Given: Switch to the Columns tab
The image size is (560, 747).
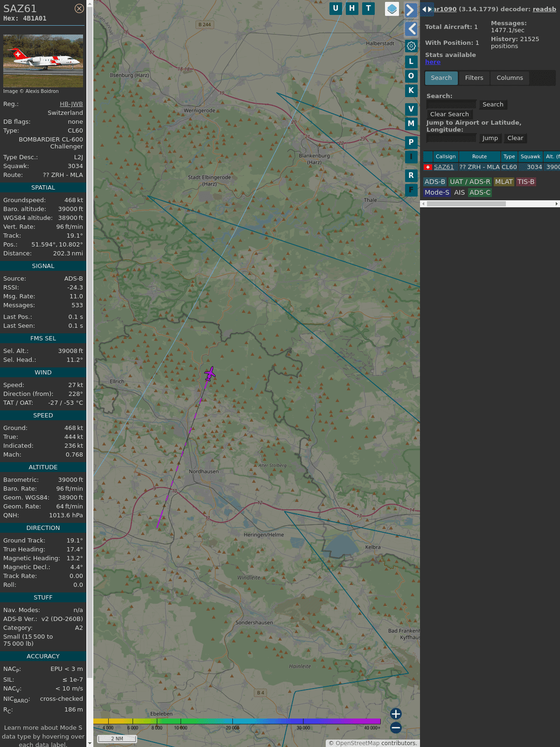Looking at the screenshot, I should (x=510, y=78).
